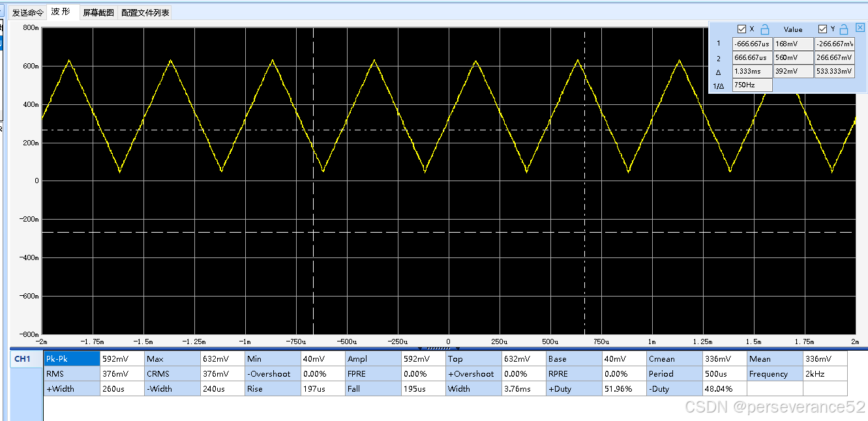Click the RMS measurement label
The height and width of the screenshot is (421, 868).
72,374
